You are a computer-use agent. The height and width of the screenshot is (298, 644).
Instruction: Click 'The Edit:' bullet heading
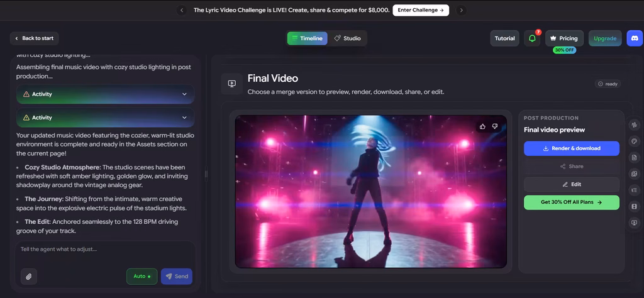38,222
